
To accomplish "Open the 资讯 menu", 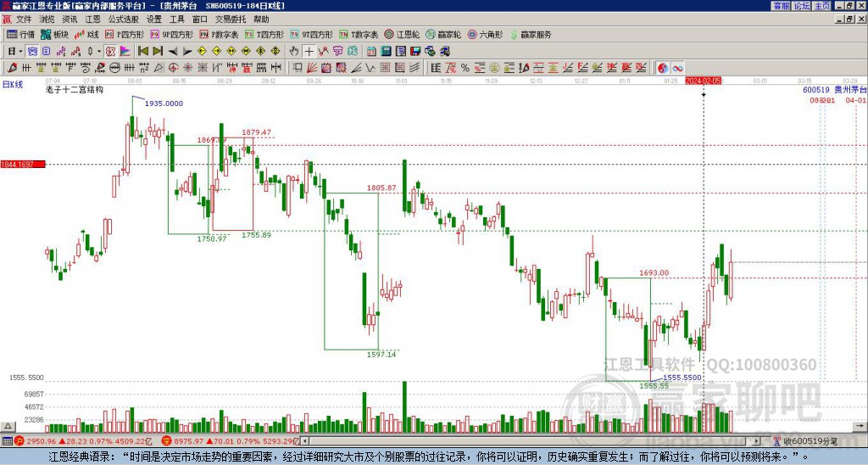I will click(x=70, y=20).
